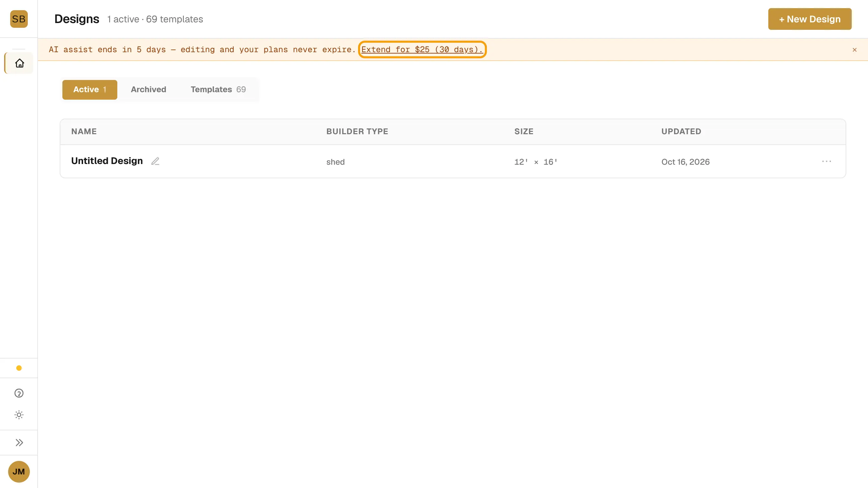
Task: Click the 12' × 16' size cell
Action: [x=536, y=162]
